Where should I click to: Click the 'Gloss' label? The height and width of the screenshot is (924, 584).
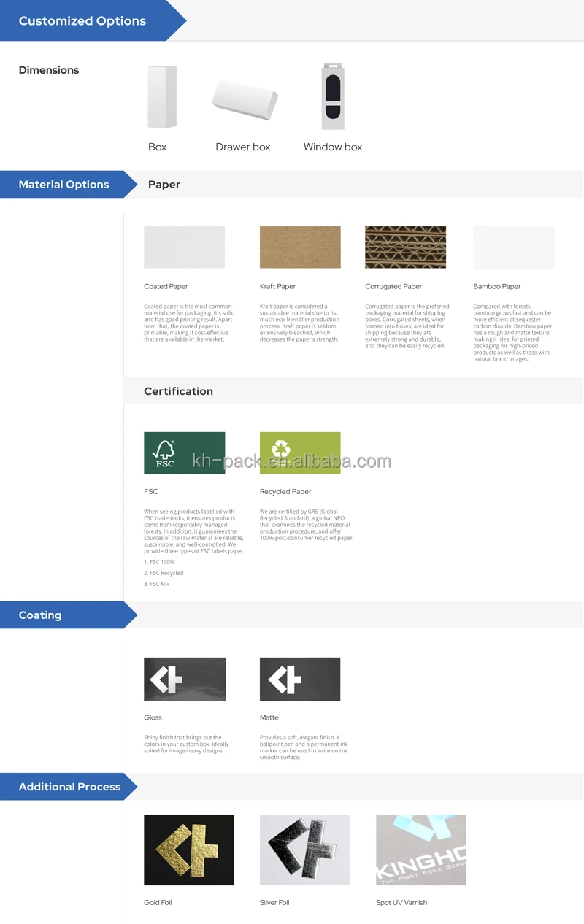[x=153, y=717]
